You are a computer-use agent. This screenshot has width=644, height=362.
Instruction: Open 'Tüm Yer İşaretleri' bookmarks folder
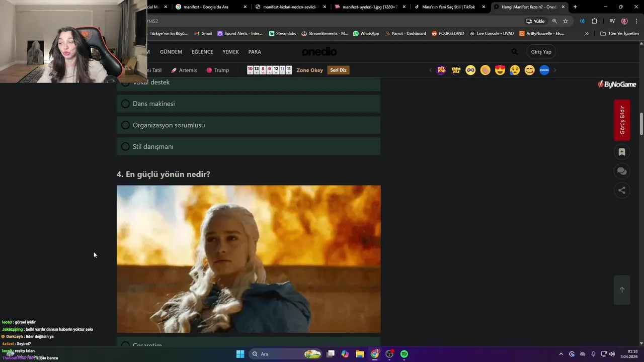619,33
